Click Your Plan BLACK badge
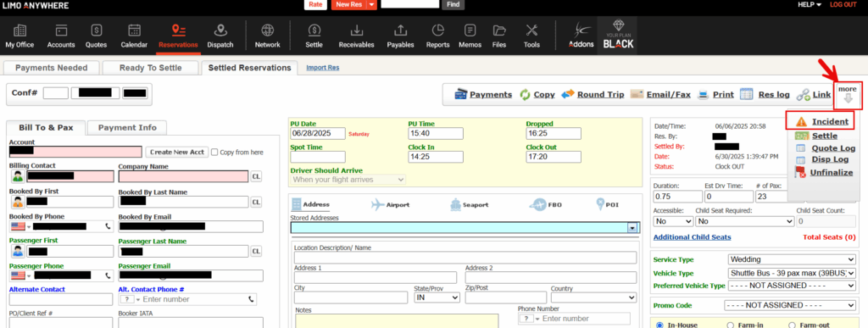 point(618,36)
